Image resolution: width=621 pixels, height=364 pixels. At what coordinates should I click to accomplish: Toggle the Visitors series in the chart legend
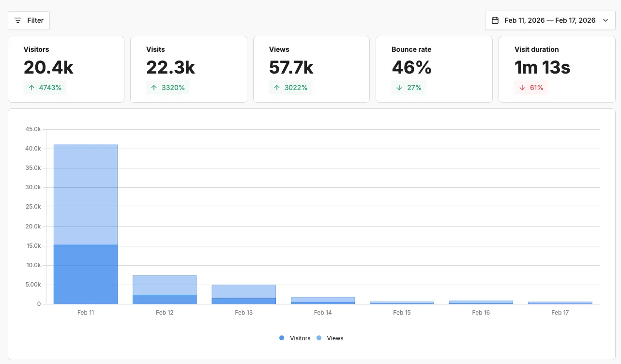295,338
